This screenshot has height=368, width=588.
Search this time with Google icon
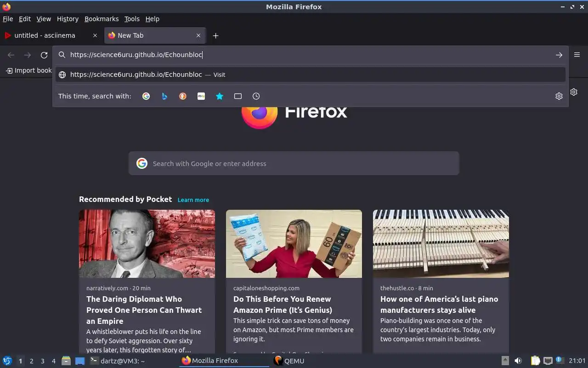tap(146, 96)
